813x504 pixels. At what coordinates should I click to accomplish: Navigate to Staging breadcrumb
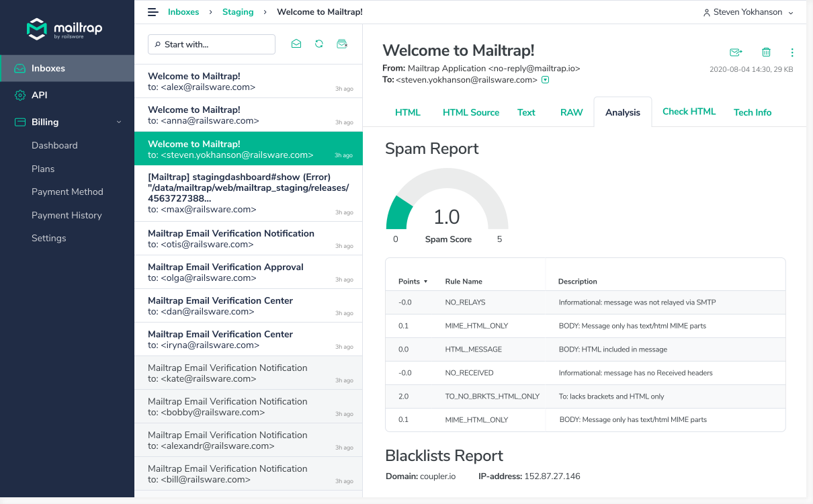[238, 12]
